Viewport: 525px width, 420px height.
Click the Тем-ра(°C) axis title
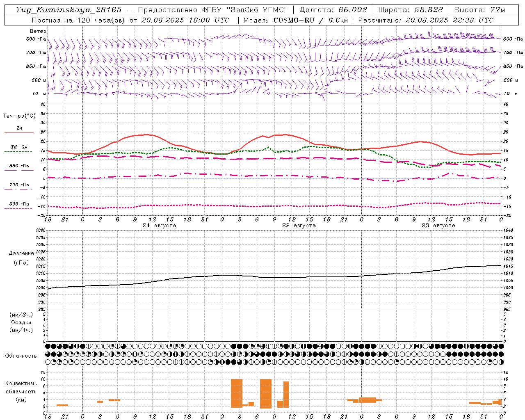19,116
